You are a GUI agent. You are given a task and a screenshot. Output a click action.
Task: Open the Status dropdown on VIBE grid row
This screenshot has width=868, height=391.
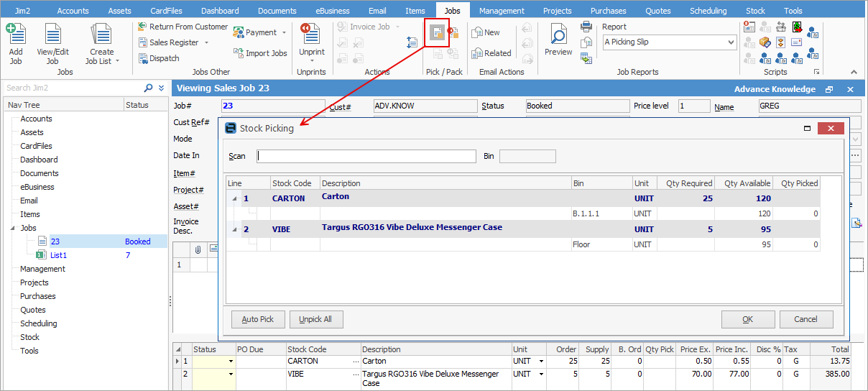tap(231, 374)
